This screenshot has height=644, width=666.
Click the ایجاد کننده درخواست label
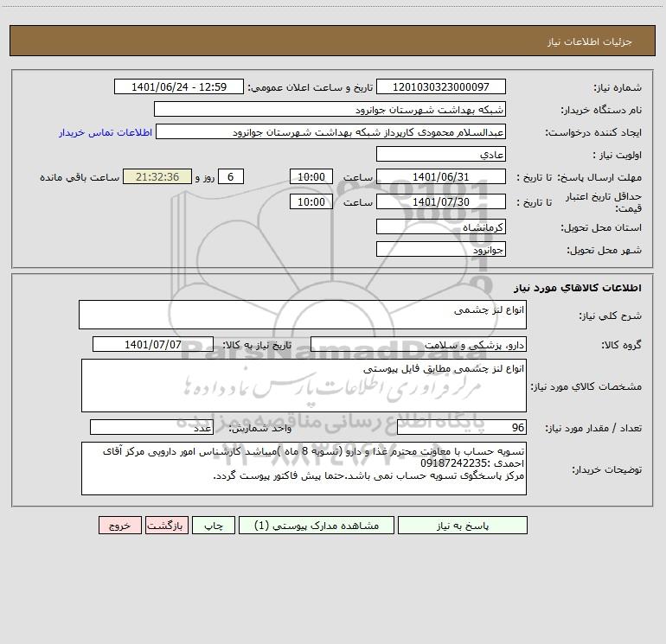[x=593, y=133]
